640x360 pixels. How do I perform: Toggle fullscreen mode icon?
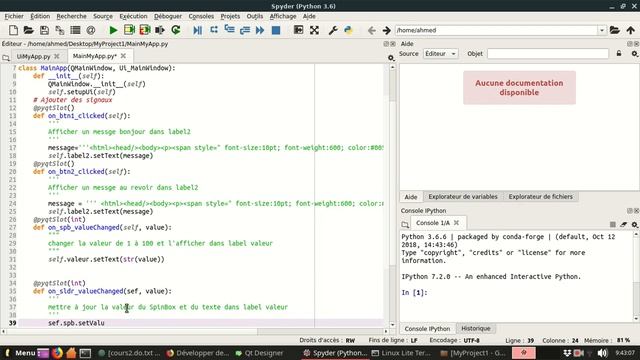314,30
